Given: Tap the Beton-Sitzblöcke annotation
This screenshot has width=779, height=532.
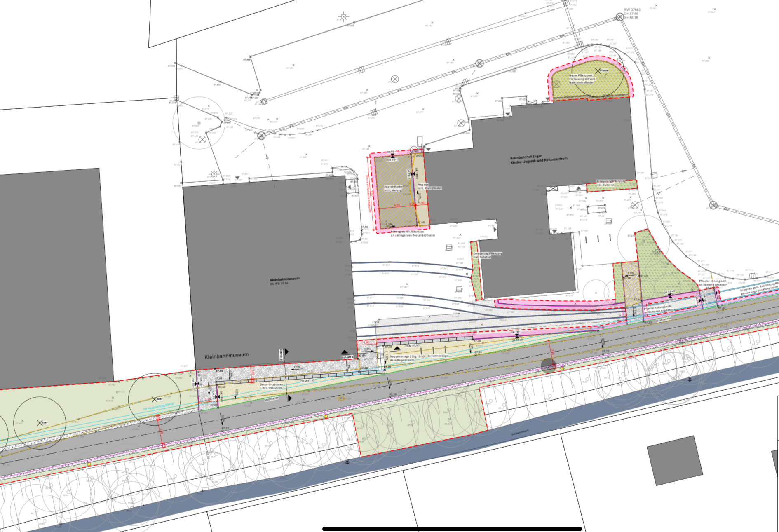Looking at the screenshot, I should (x=271, y=386).
